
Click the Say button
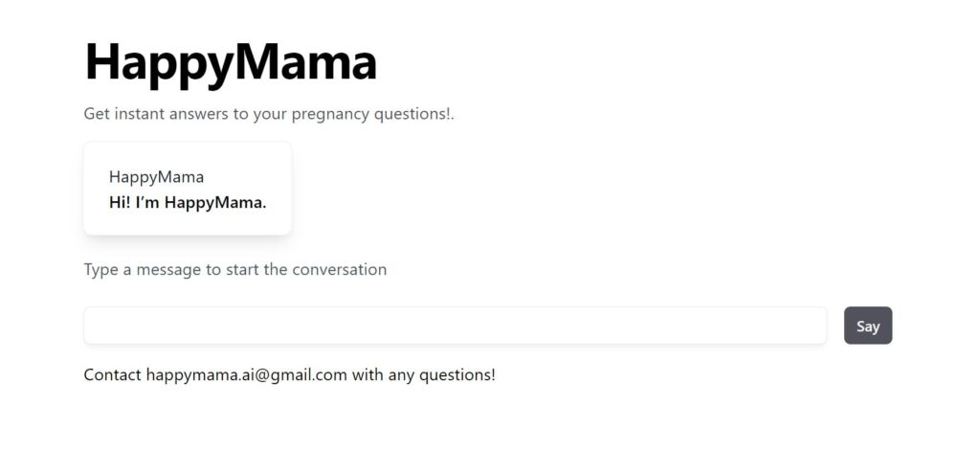click(x=867, y=326)
